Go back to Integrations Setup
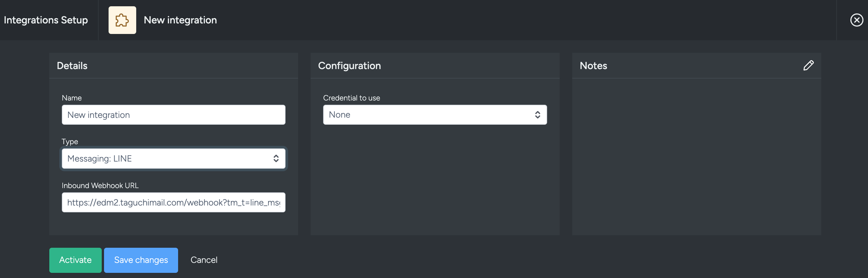The height and width of the screenshot is (278, 868). pos(46,20)
